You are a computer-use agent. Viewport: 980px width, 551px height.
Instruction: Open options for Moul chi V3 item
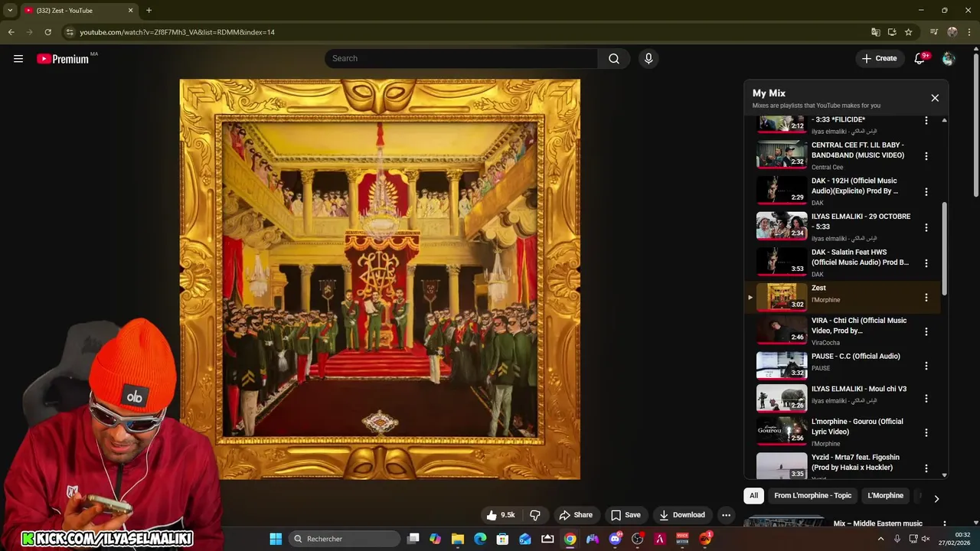point(926,399)
